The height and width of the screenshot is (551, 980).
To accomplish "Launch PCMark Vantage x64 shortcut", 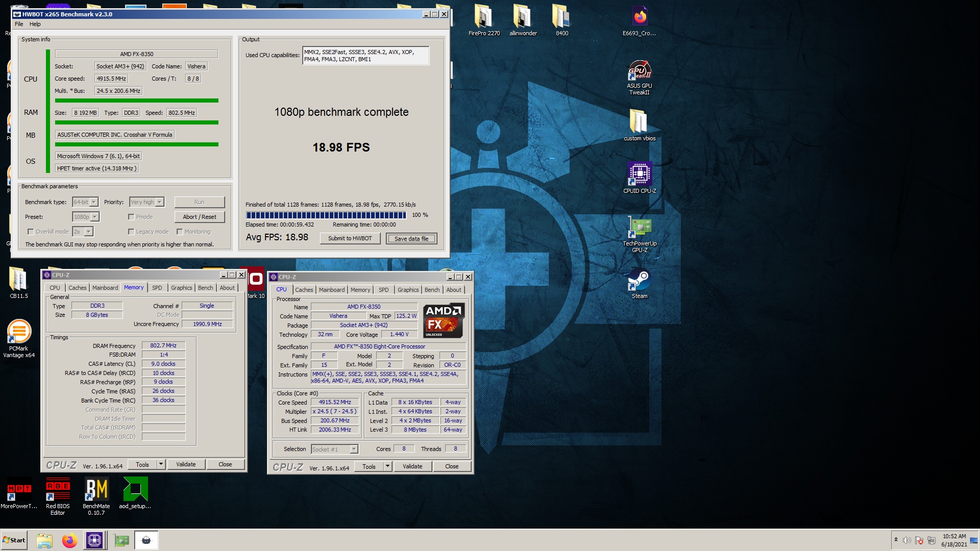I will click(x=19, y=338).
